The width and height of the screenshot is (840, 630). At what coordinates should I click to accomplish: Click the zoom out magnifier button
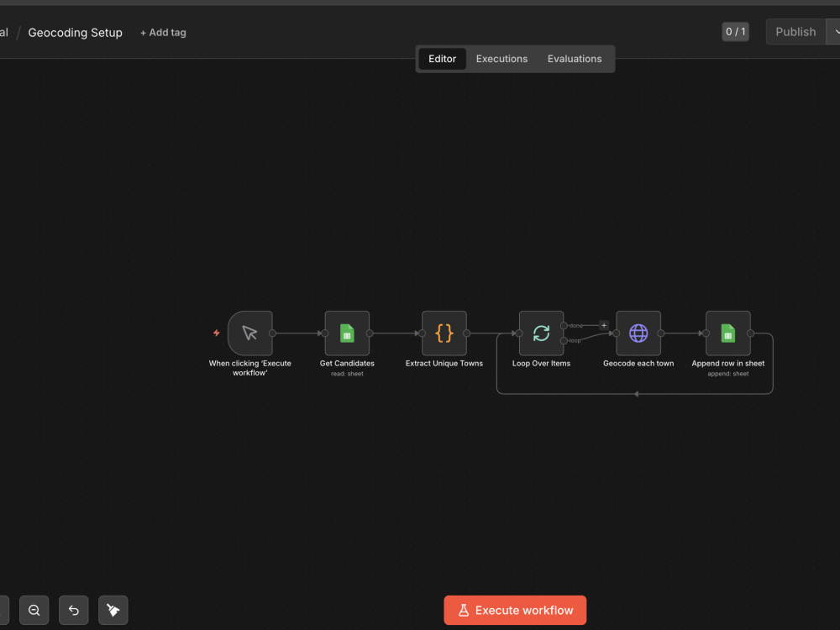(34, 610)
